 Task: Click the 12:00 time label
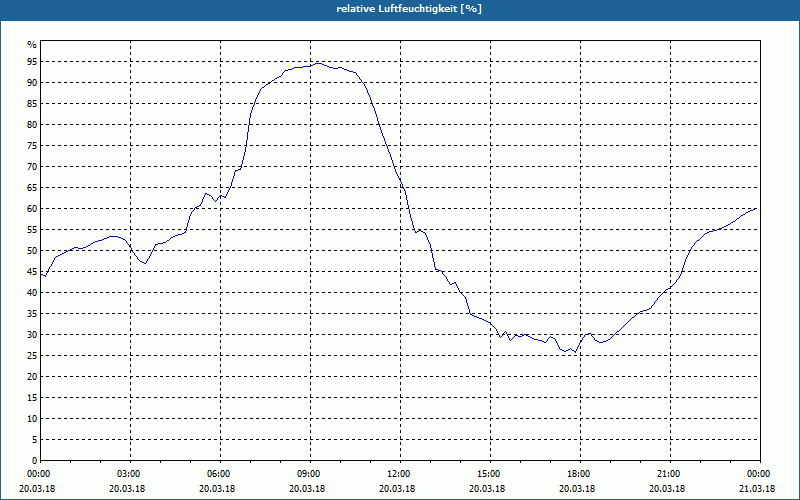[x=398, y=474]
